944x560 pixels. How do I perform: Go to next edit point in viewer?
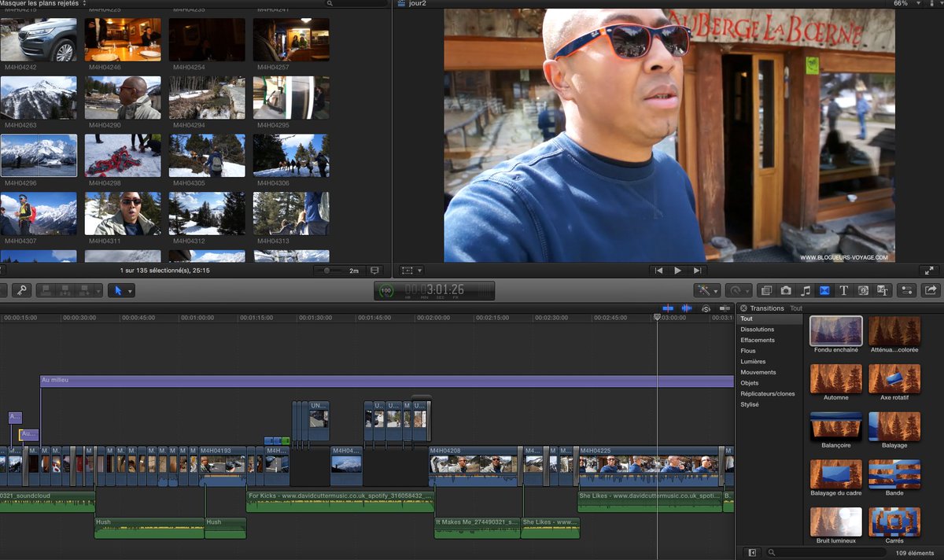tap(696, 271)
